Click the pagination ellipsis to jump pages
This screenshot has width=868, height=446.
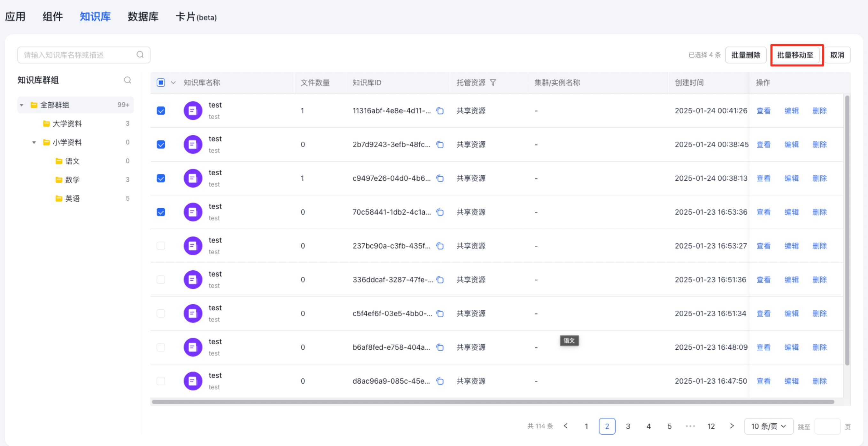tap(690, 426)
